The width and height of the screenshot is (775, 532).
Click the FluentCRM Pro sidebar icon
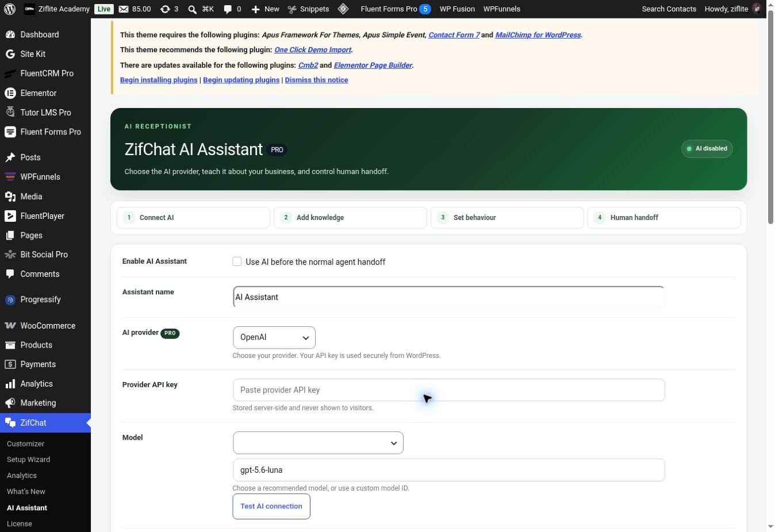[x=10, y=74]
